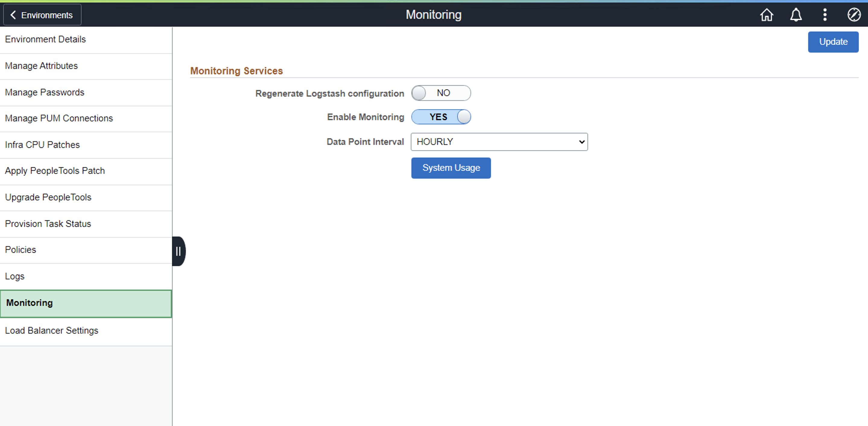The height and width of the screenshot is (426, 868).
Task: Select Manage Passwords from the menu
Action: click(x=44, y=92)
